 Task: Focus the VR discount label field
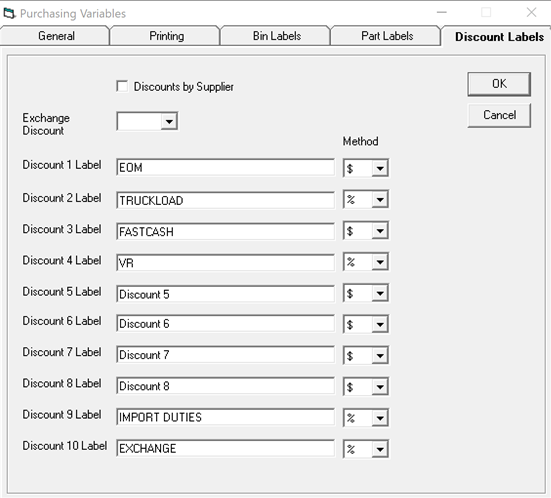point(225,263)
